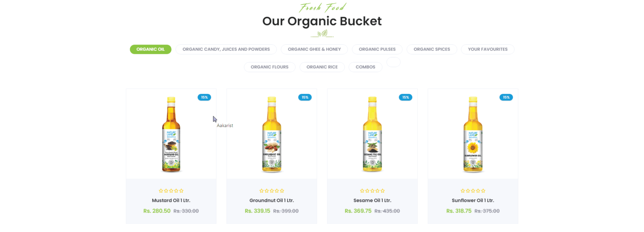Open the Combos tab
The height and width of the screenshot is (232, 644).
click(365, 67)
